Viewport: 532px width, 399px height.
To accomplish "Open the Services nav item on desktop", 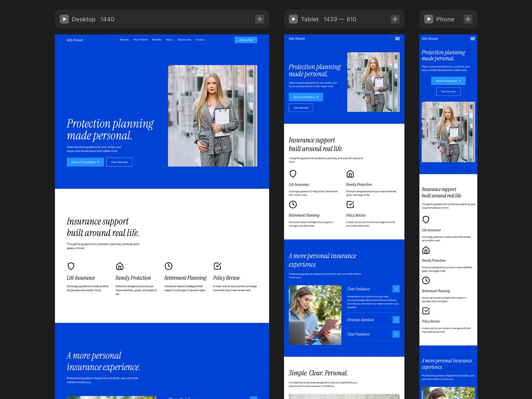I will coord(124,40).
